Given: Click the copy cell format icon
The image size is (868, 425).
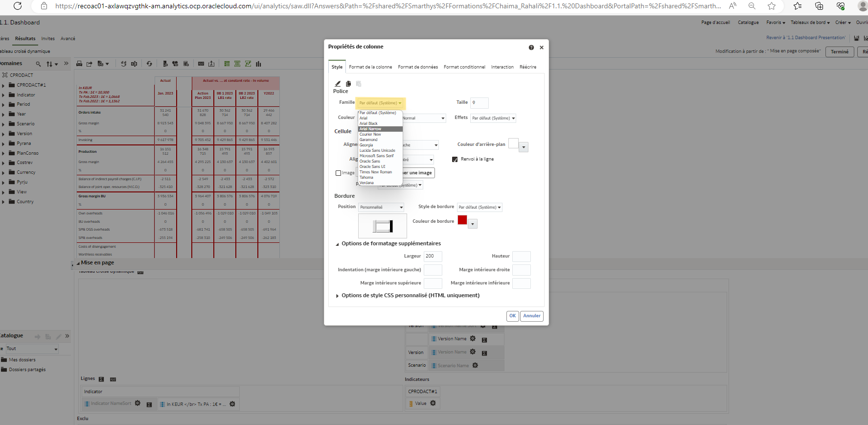Looking at the screenshot, I should coord(348,84).
